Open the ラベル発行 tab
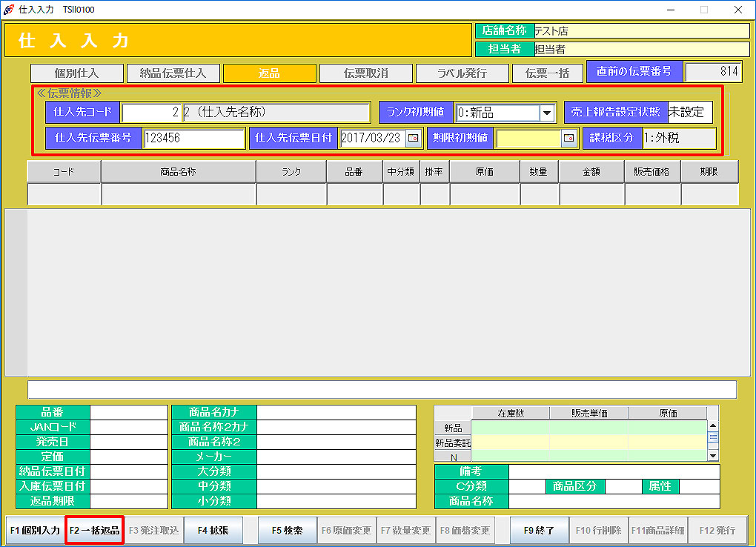 [x=462, y=73]
